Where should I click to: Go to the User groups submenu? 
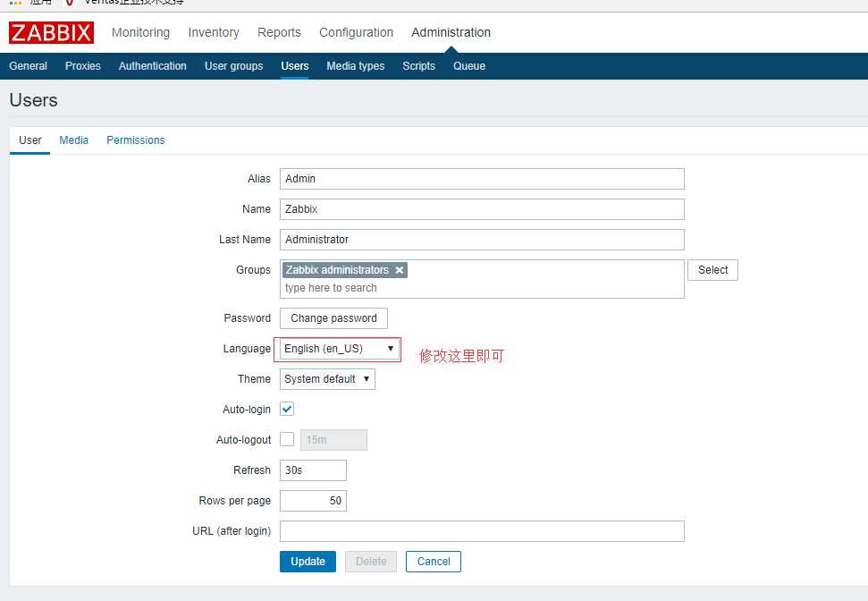(x=233, y=66)
